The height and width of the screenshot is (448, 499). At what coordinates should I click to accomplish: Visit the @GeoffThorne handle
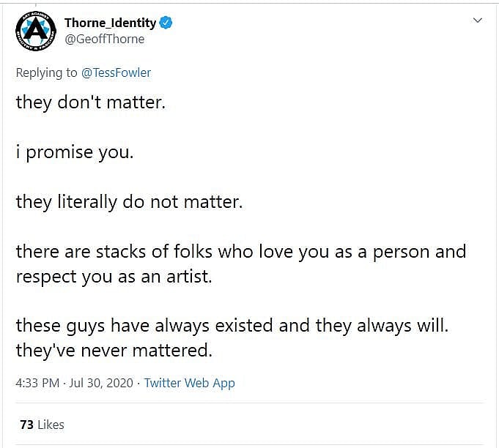point(104,39)
